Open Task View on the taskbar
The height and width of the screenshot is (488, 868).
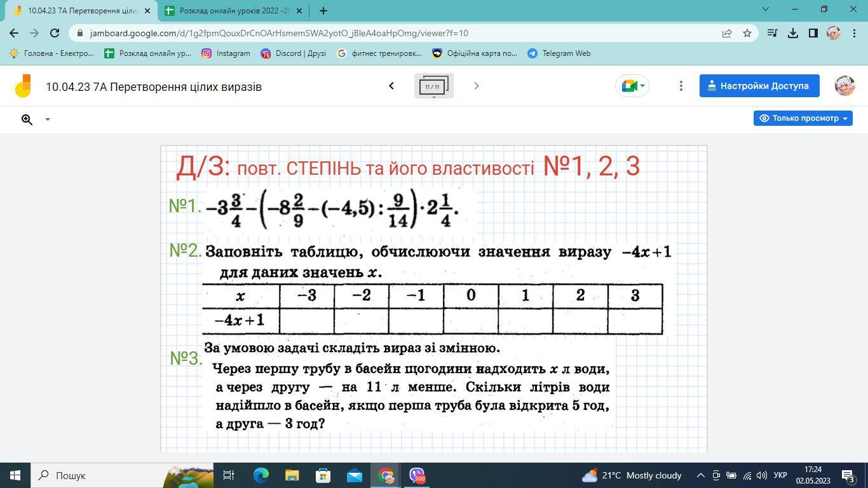tap(229, 475)
